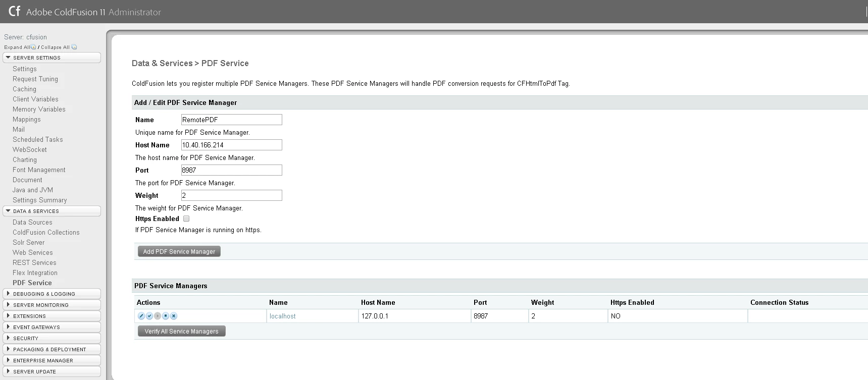Expand the SECURITY section

52,338
